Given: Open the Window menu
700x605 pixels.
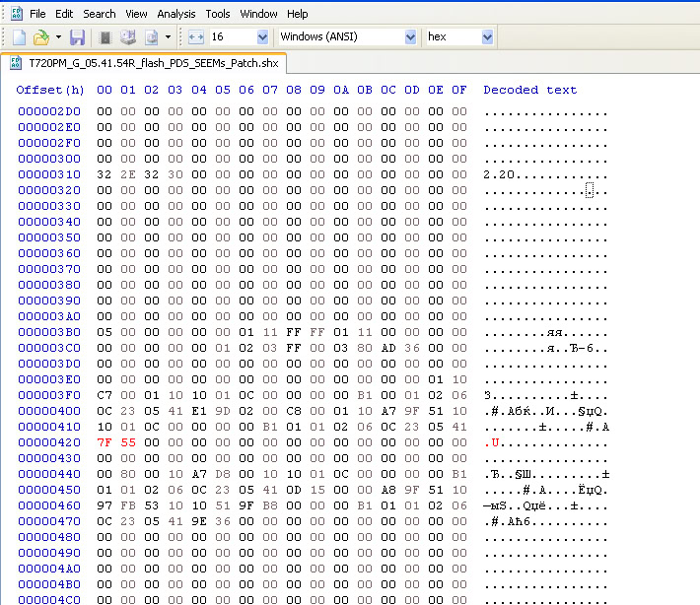Looking at the screenshot, I should click(x=258, y=14).
